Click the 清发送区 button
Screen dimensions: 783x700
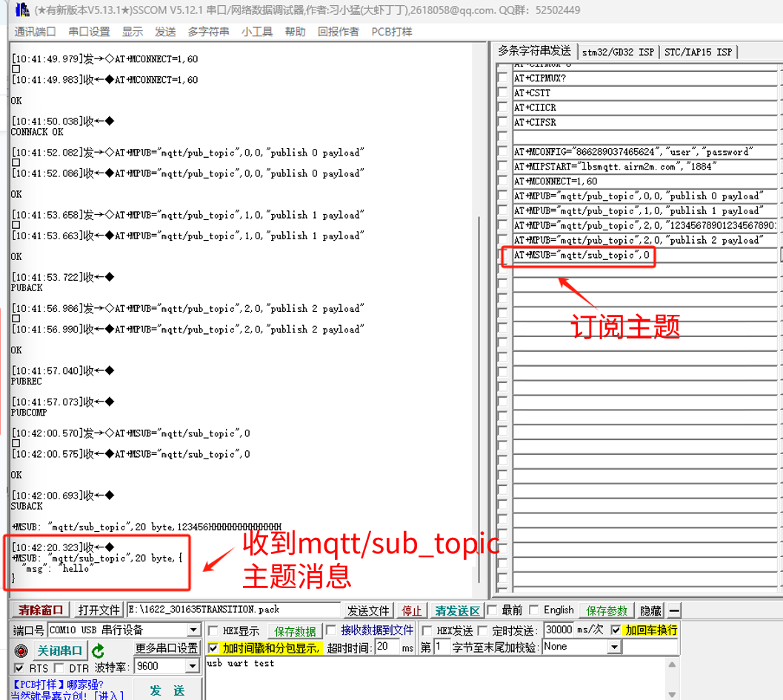click(457, 610)
